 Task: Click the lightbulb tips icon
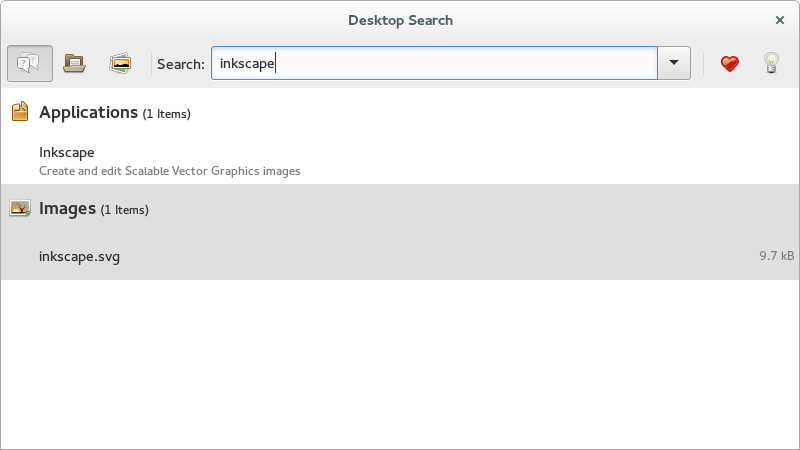click(x=771, y=63)
